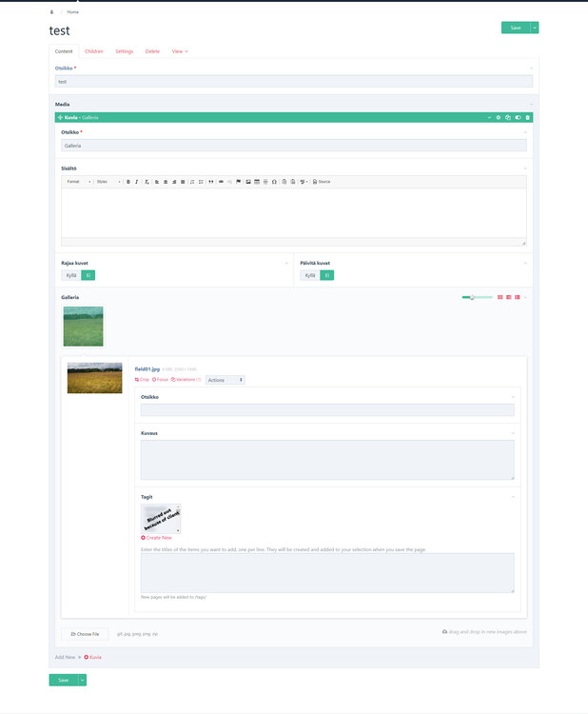Toggle bold formatting in Sisältö editor

pyautogui.click(x=128, y=181)
